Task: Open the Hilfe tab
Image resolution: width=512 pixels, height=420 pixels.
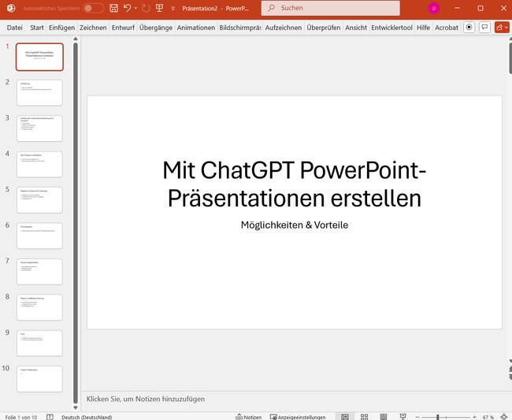Action: pyautogui.click(x=423, y=28)
